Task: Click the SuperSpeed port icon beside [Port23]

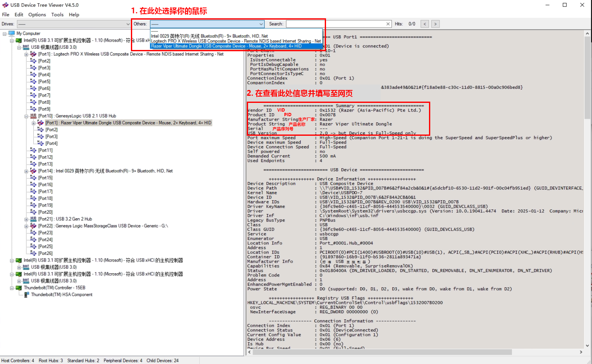Action: [x=33, y=232]
